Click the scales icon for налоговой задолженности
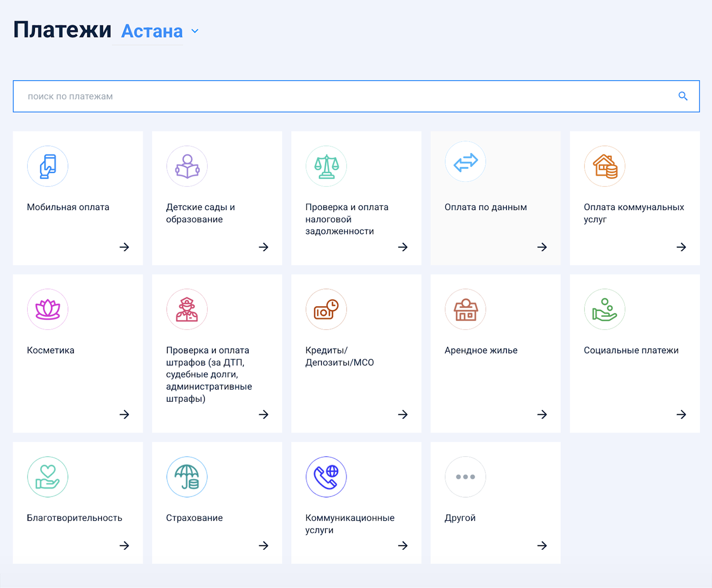Screen dimensions: 712x588 [326, 166]
